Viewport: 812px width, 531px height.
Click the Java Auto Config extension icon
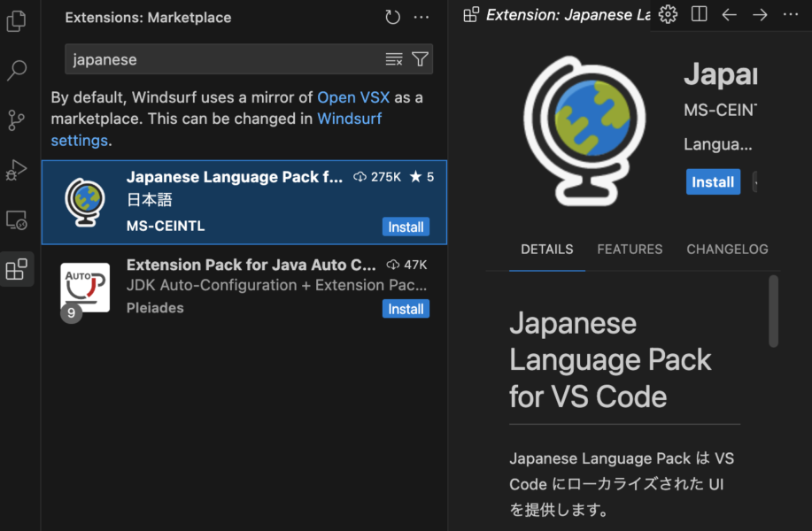[x=85, y=288]
